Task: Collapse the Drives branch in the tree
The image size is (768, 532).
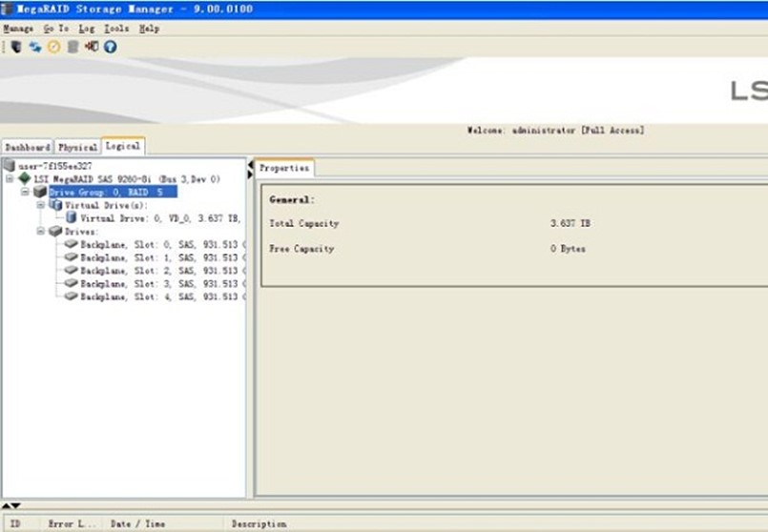Action: point(41,231)
